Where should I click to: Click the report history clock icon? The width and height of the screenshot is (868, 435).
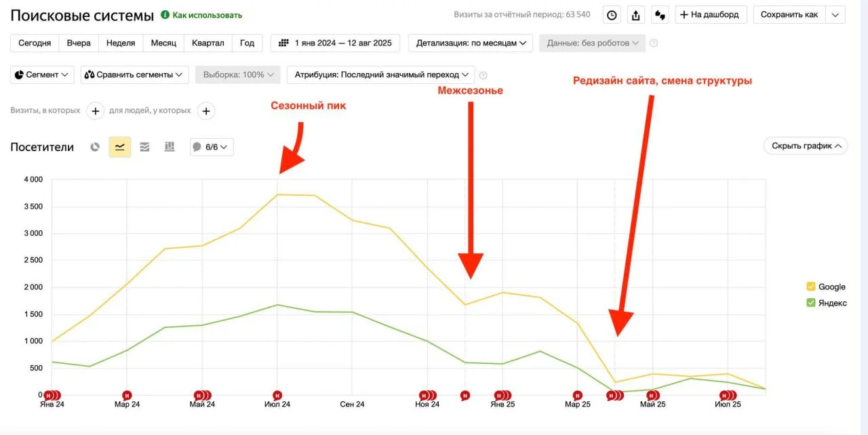coord(612,15)
